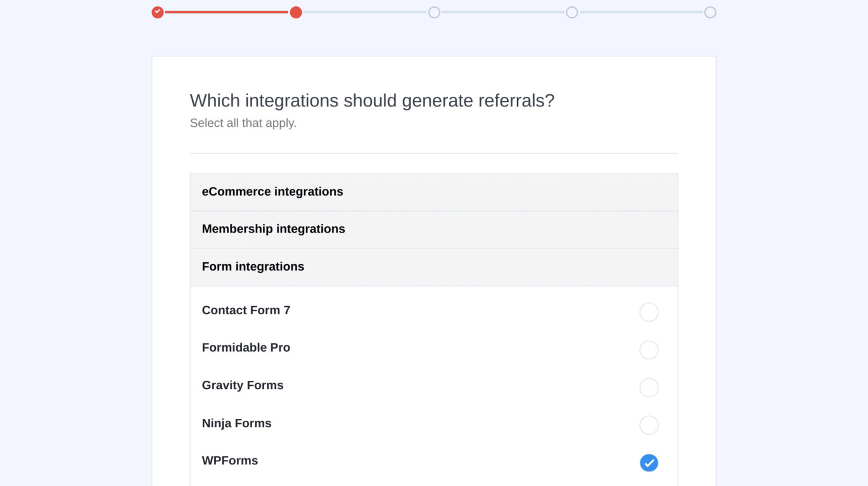Click the final step circle indicator
This screenshot has height=486, width=868.
point(710,12)
